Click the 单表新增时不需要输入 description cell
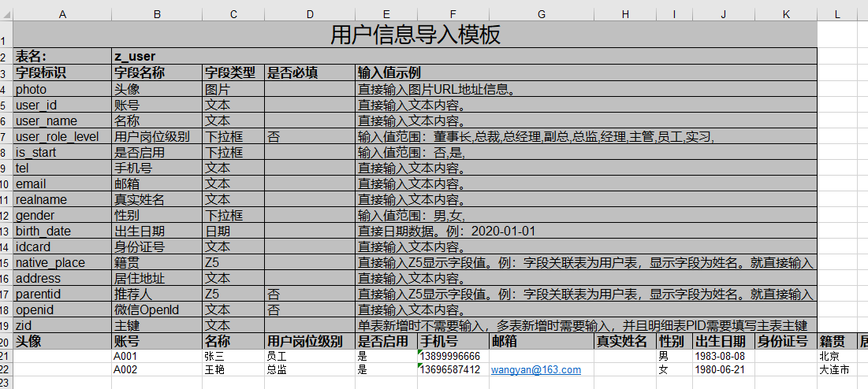The image size is (868, 389). pos(587,325)
